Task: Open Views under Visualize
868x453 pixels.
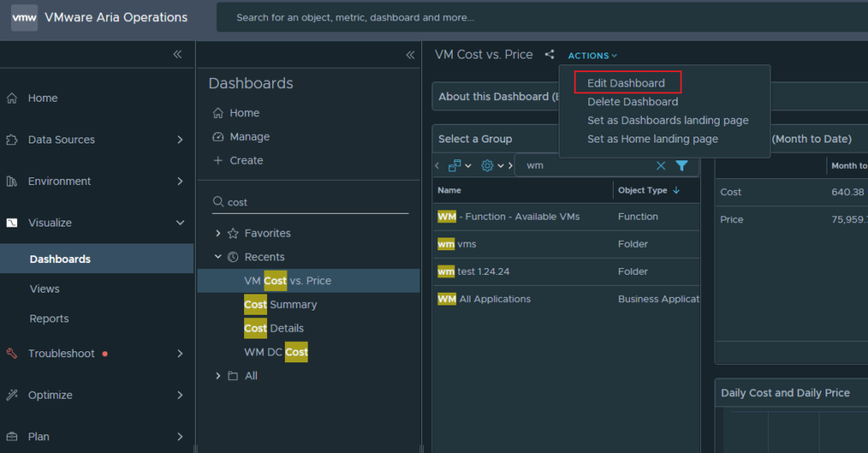Action: coord(44,288)
